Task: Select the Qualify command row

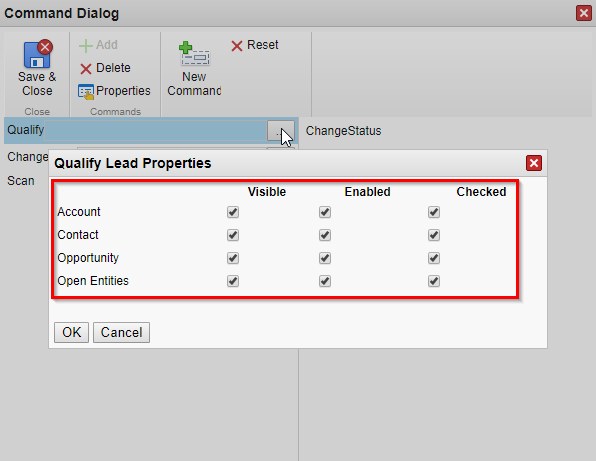Action: [x=151, y=130]
